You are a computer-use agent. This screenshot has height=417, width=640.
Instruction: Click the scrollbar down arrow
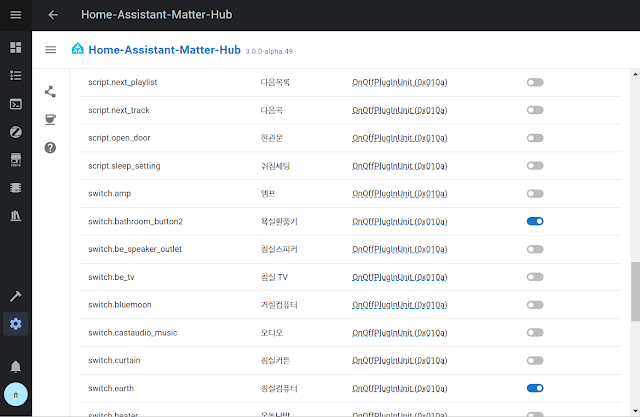[635, 411]
